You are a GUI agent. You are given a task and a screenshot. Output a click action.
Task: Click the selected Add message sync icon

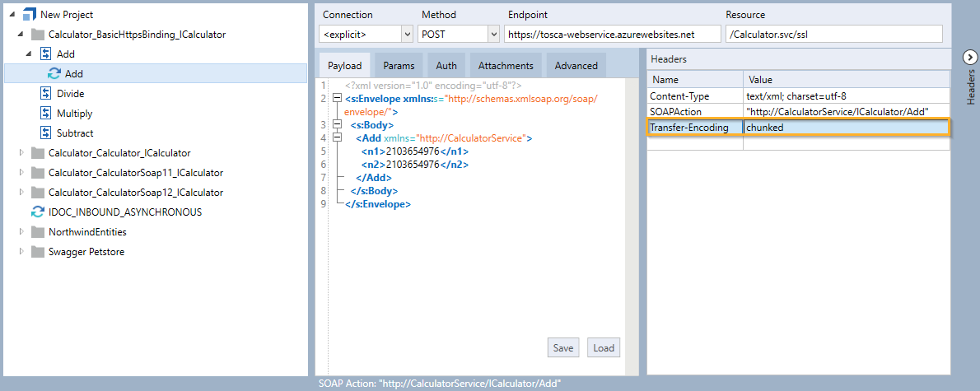54,74
